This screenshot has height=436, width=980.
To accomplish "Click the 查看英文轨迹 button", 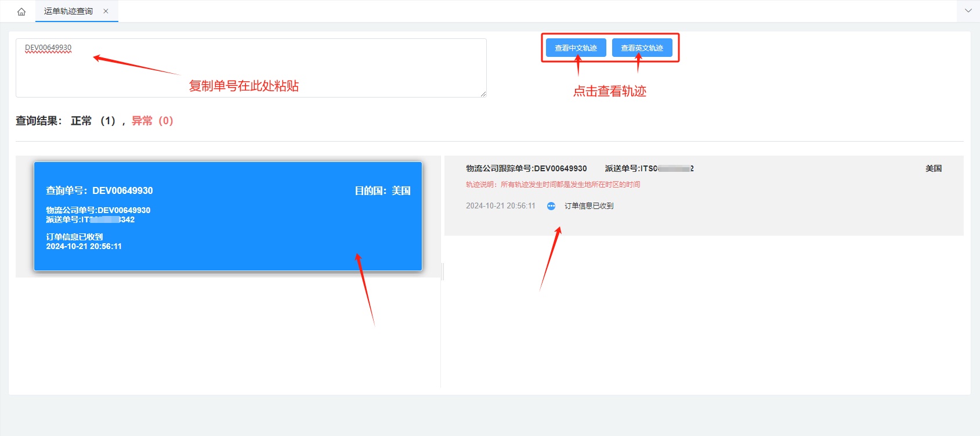I will pos(642,48).
